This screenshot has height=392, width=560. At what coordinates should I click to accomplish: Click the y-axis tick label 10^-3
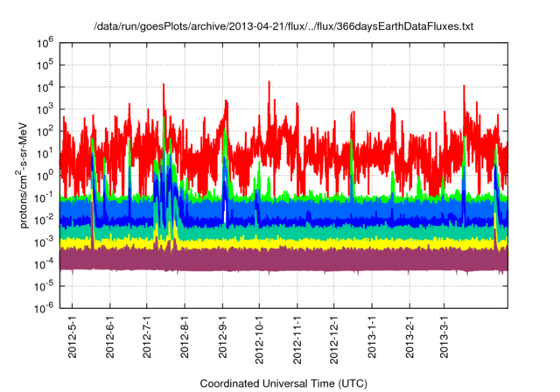(x=44, y=242)
